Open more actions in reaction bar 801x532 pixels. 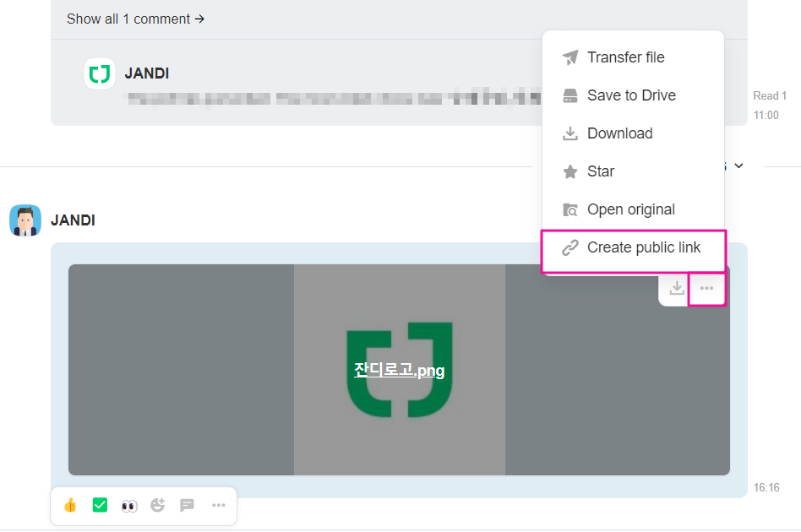219,505
